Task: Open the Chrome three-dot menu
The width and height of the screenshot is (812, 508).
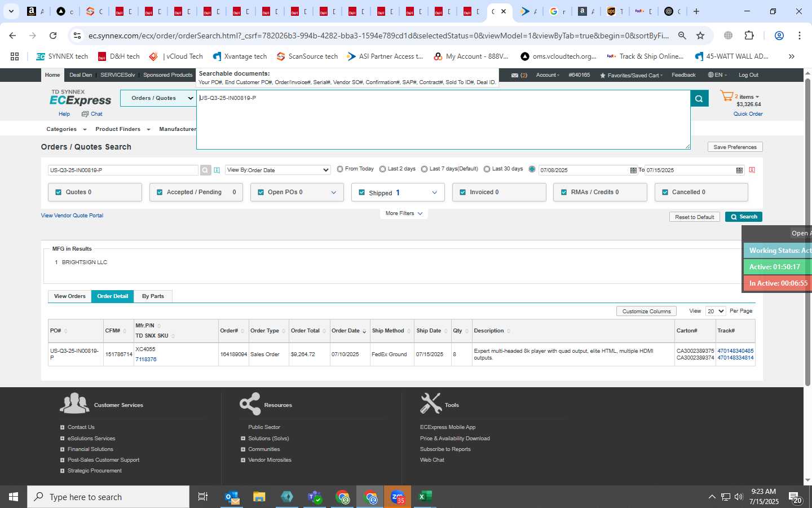Action: 800,36
